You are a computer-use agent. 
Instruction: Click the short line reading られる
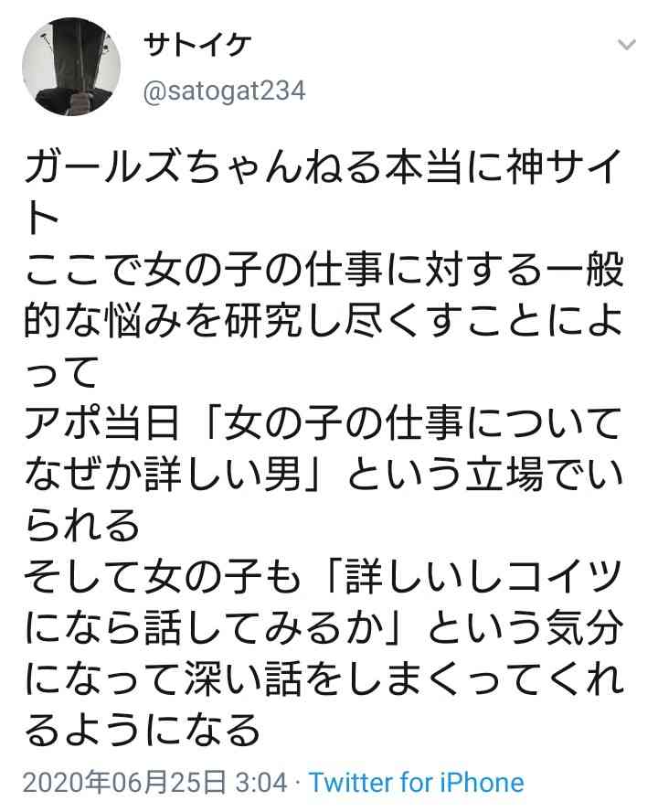(83, 527)
